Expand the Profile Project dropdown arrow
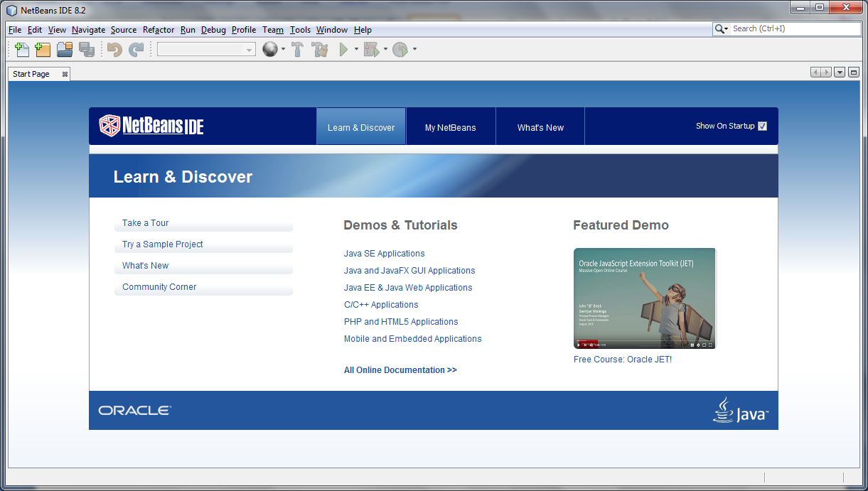 click(414, 50)
